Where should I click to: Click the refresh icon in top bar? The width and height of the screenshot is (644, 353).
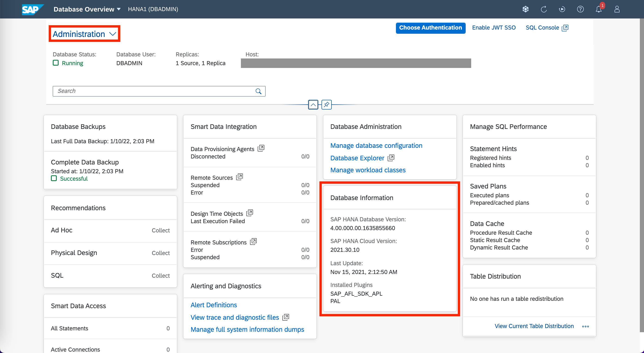(x=544, y=9)
